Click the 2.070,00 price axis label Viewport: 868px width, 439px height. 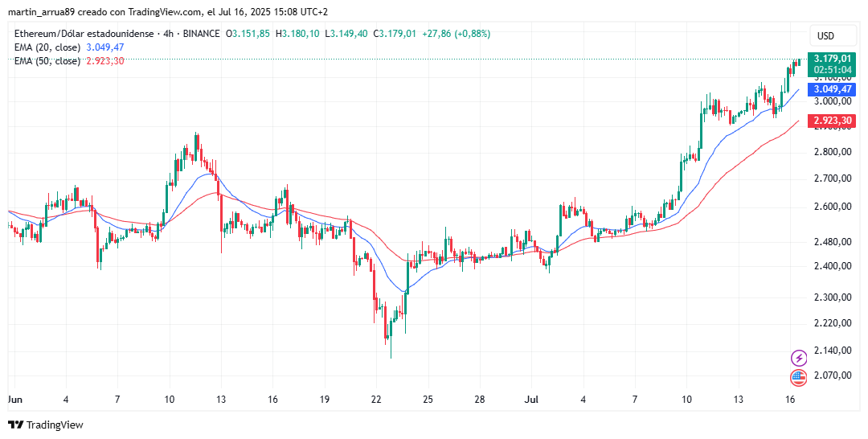[x=833, y=375]
